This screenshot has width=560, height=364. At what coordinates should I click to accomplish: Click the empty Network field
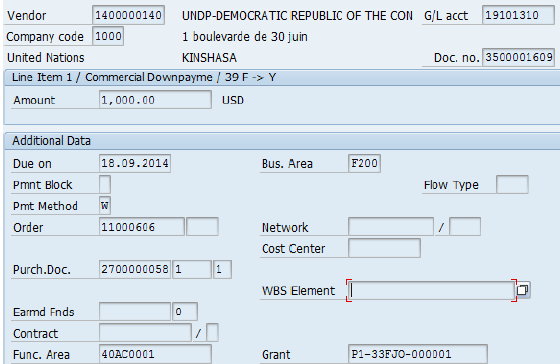pos(391,226)
